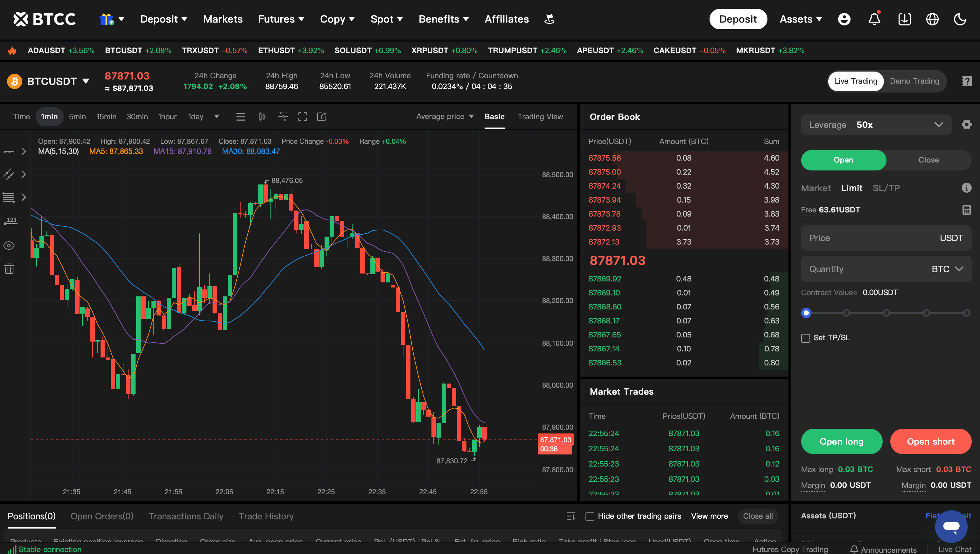Expand the Benefits dropdown menu
The image size is (980, 554).
click(x=444, y=19)
